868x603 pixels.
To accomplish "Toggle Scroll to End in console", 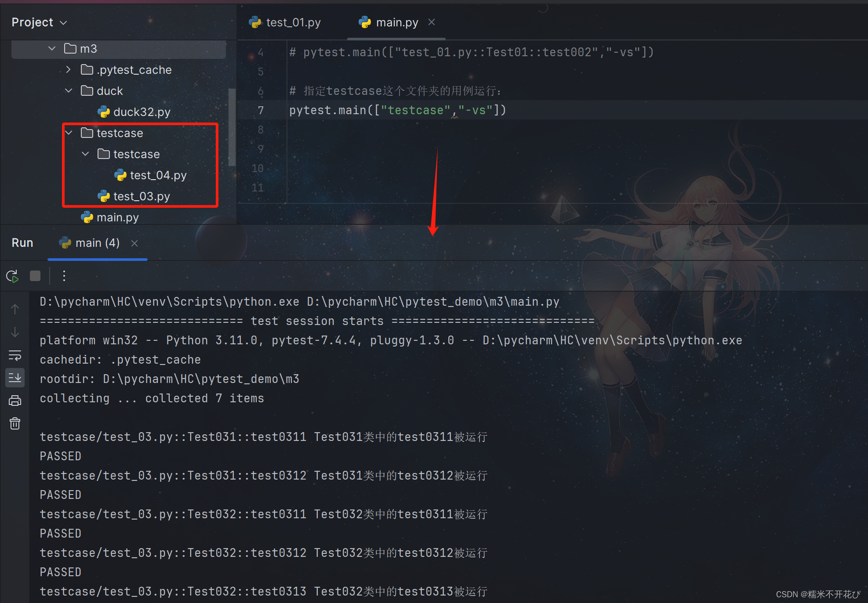I will tap(15, 378).
